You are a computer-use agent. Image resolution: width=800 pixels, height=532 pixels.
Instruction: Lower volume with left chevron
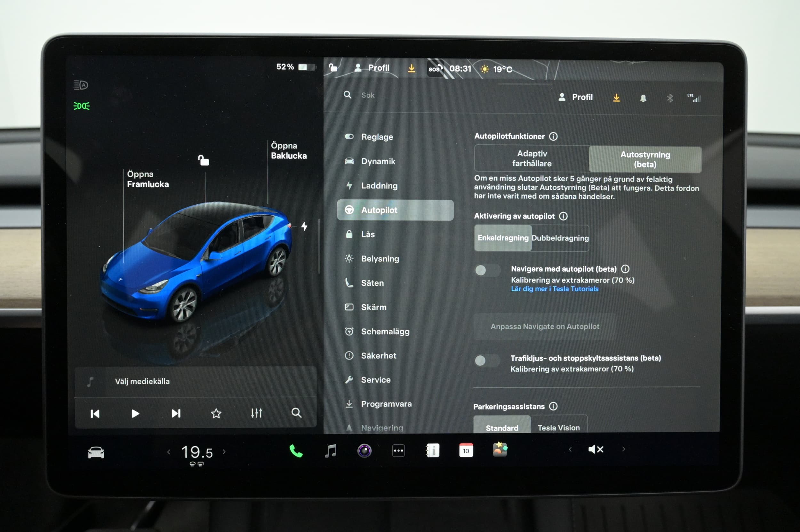point(570,449)
